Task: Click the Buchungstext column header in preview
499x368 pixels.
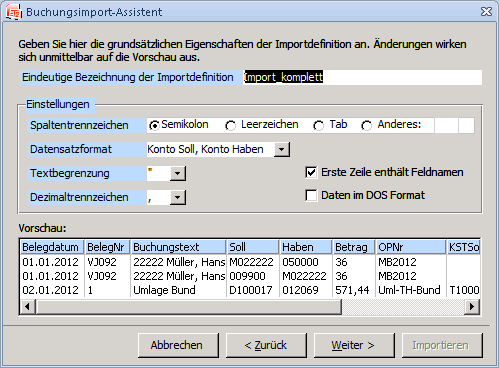Action: (x=178, y=247)
